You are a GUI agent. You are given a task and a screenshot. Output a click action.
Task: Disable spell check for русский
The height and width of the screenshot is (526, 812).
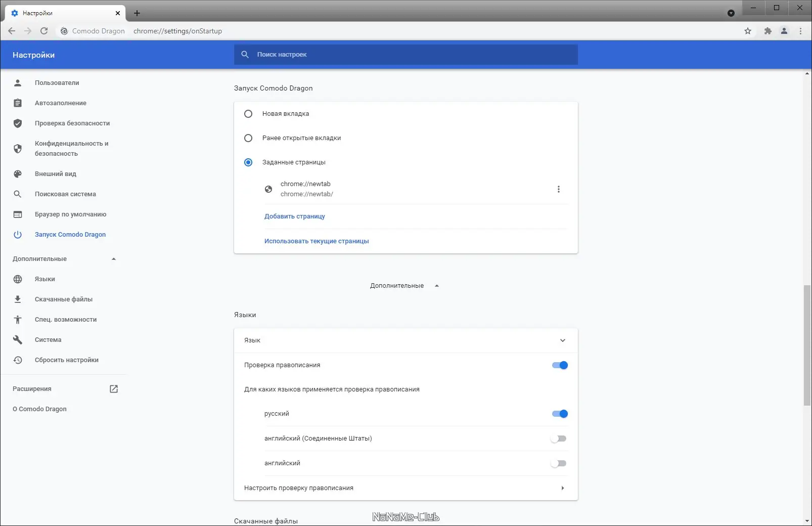(560, 414)
